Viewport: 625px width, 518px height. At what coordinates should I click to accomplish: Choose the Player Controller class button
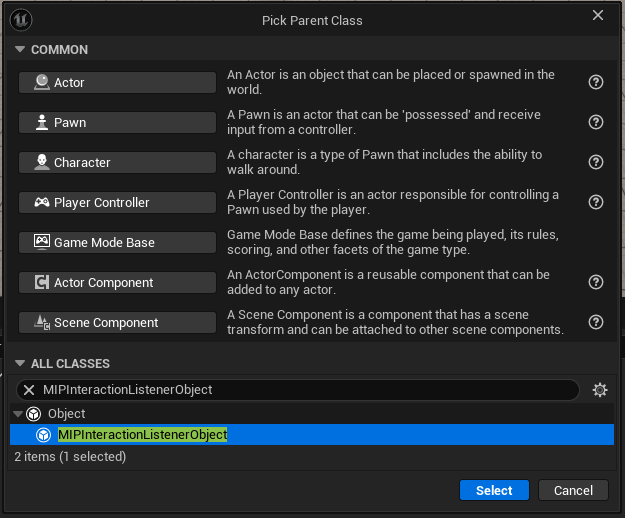point(117,202)
